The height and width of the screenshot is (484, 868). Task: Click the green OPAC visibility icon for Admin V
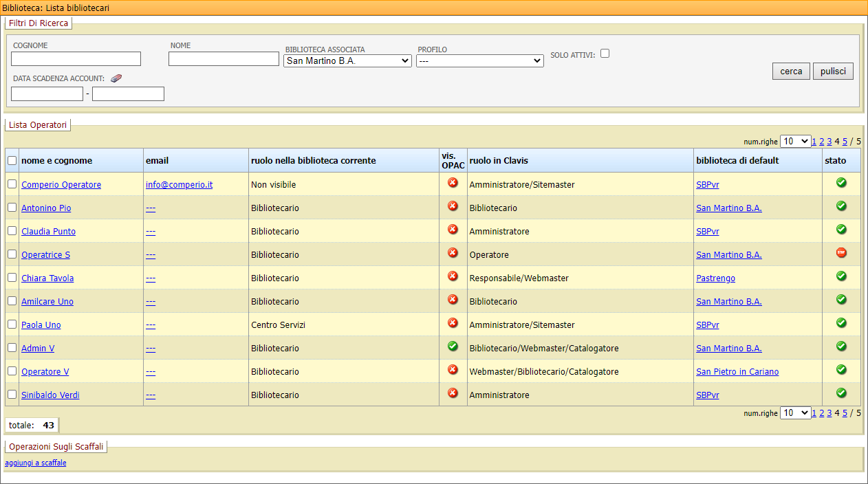click(x=453, y=346)
